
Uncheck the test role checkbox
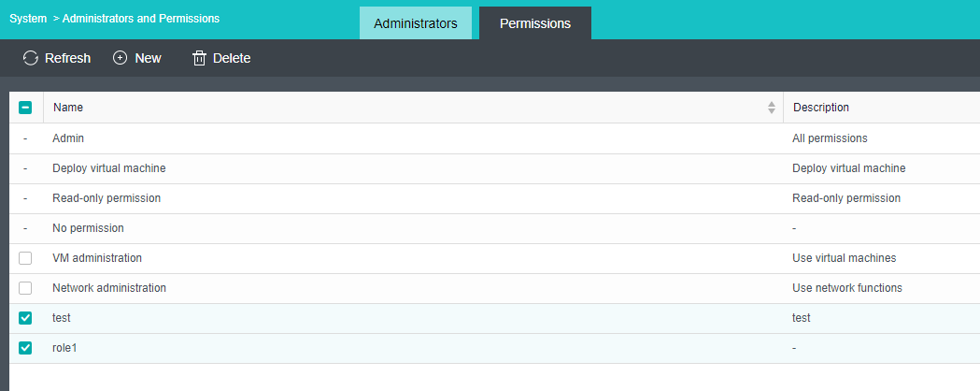click(x=25, y=318)
